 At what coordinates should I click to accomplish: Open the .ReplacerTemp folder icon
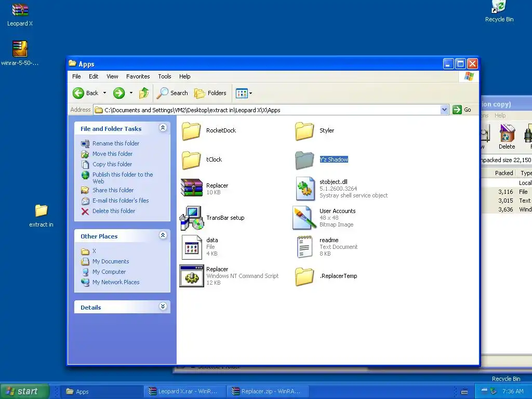[304, 276]
